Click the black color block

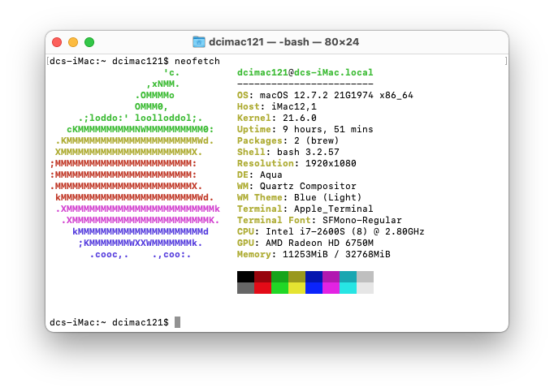click(x=245, y=277)
